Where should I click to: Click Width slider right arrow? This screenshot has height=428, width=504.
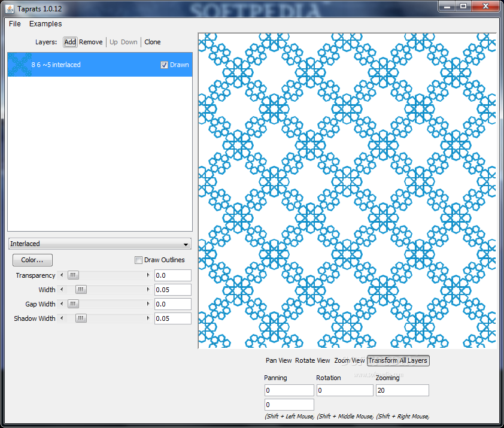tap(148, 289)
